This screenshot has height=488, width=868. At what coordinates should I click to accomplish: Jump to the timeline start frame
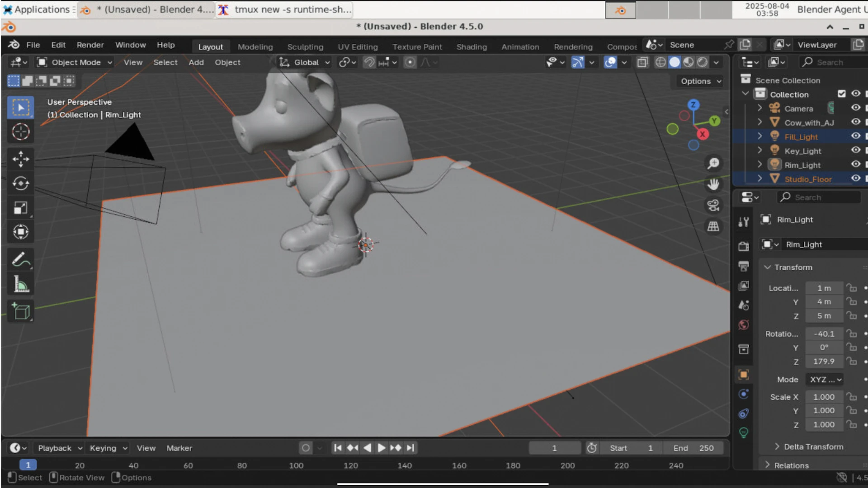[337, 448]
